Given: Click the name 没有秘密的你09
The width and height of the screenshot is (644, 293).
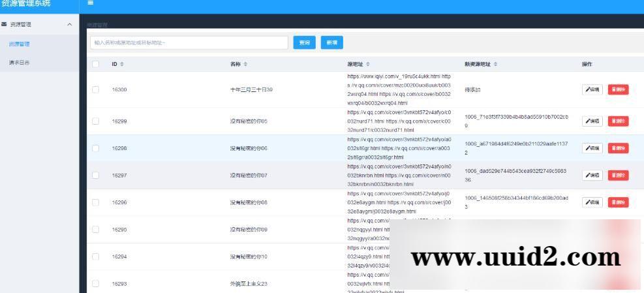Looking at the screenshot, I should click(249, 230).
